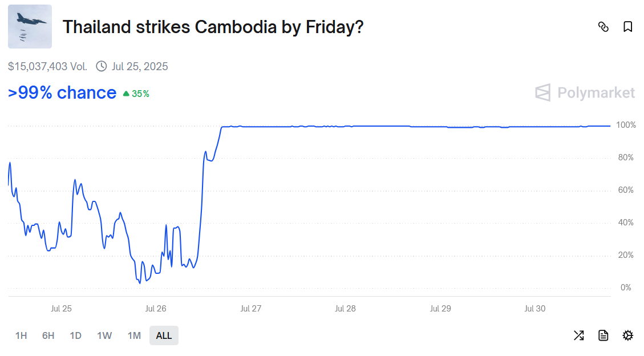
Task: Show the 1D chart range
Action: pyautogui.click(x=75, y=335)
